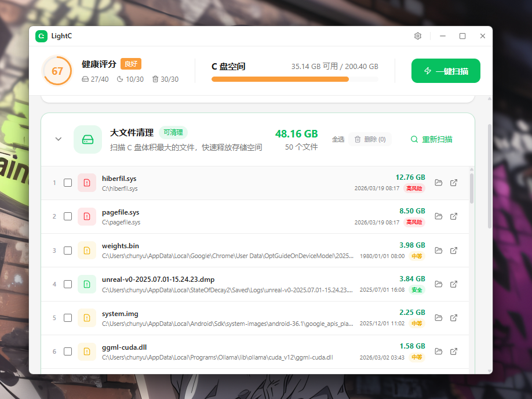Click the 删除 (0) delete button
The image size is (532, 399).
(x=370, y=139)
